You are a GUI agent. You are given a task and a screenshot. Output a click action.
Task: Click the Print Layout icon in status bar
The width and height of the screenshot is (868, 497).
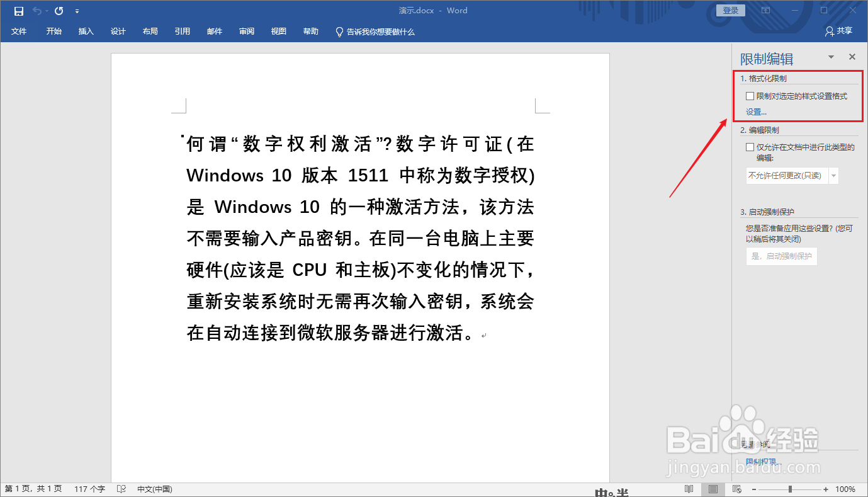[x=713, y=488]
